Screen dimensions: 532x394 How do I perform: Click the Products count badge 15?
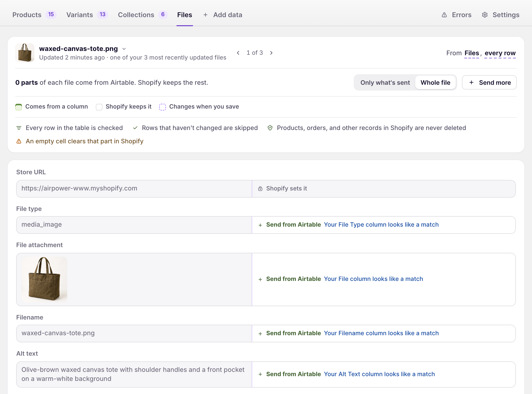(x=51, y=15)
